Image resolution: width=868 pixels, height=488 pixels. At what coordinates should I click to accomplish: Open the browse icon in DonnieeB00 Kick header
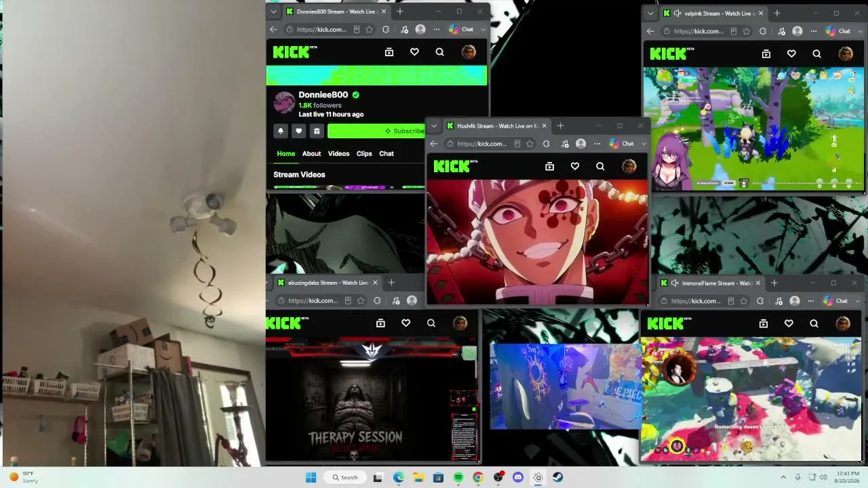389,52
